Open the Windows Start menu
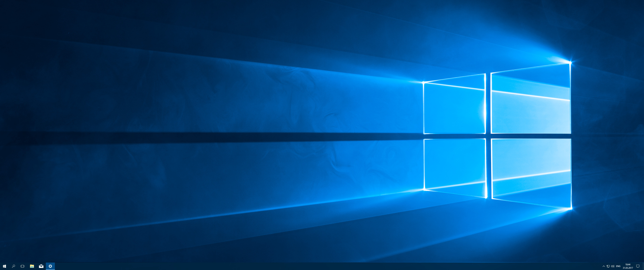 (x=4, y=266)
